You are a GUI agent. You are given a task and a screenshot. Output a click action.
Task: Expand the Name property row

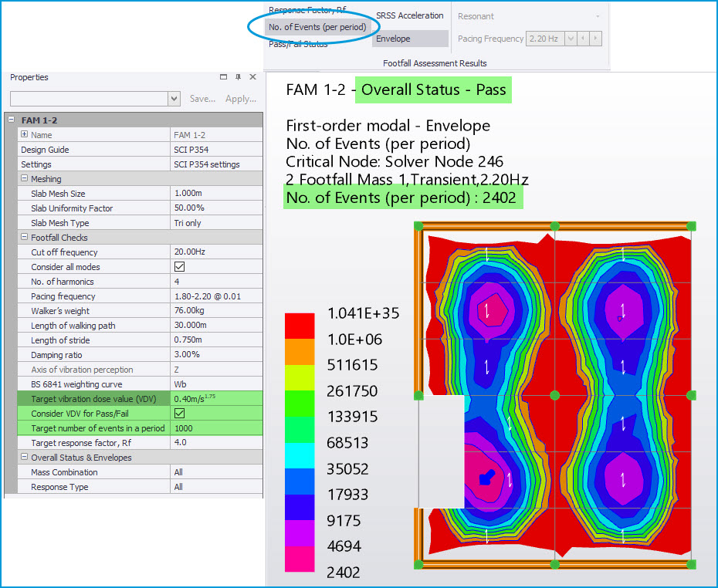click(24, 135)
